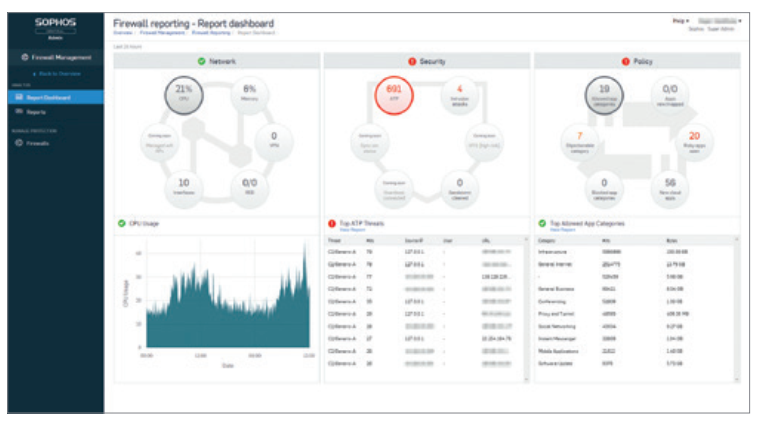Click the green check icon beside Network
The width and height of the screenshot is (759, 423).
(201, 61)
